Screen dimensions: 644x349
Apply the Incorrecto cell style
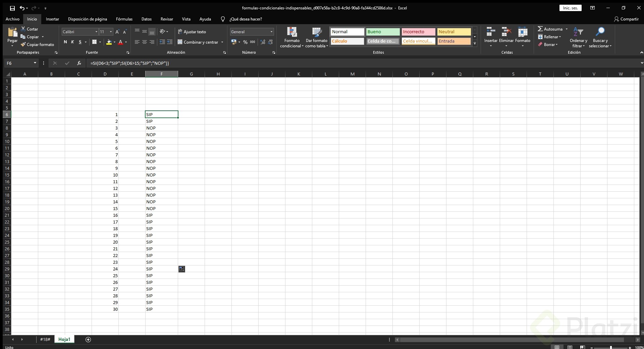pos(418,32)
